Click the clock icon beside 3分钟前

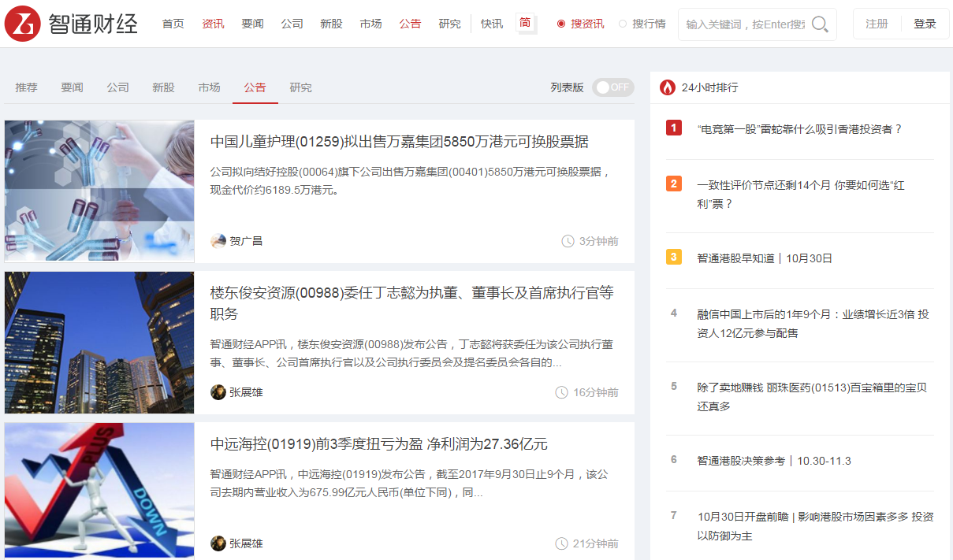[568, 241]
